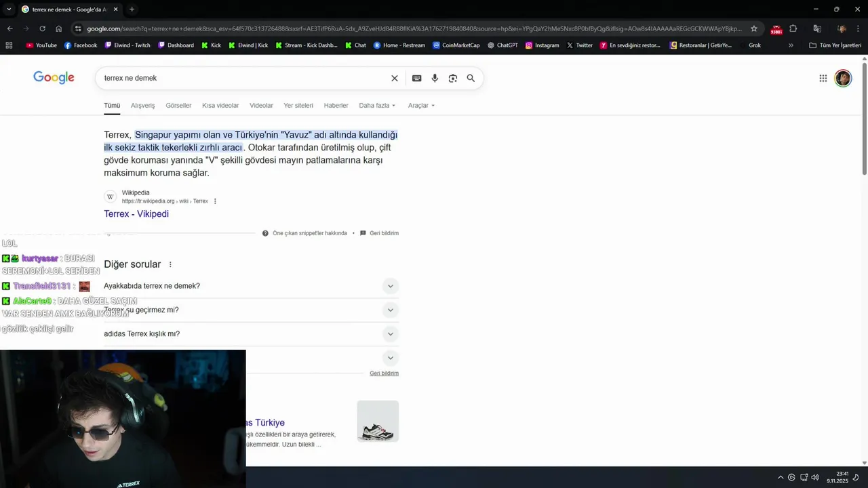868x488 pixels.
Task: Switch to the Yer siteleri tab
Action: pyautogui.click(x=298, y=106)
